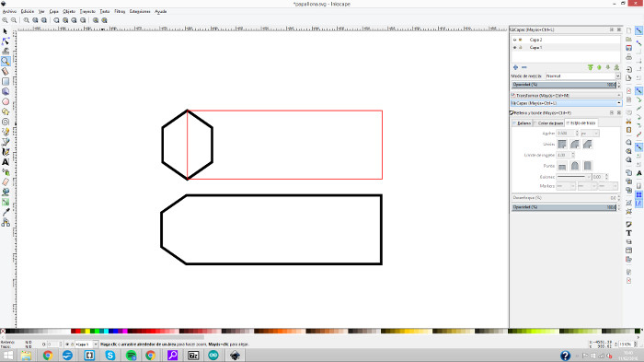Select the 3D box tool
The width and height of the screenshot is (644, 362).
point(6,91)
